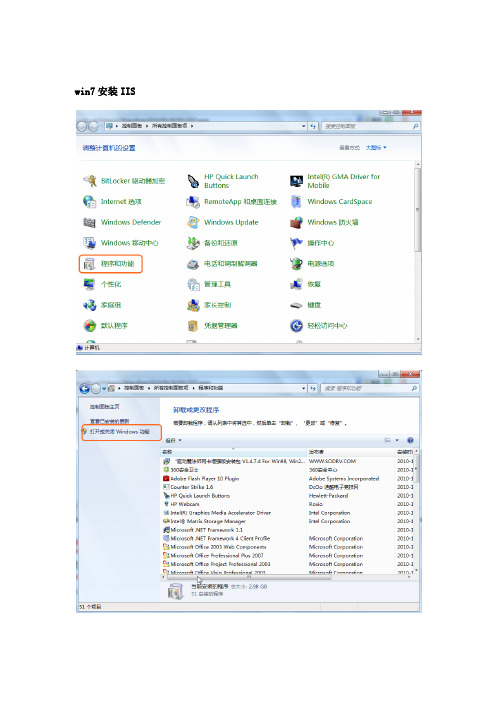
Task: Open RemoteApp and desktop connections item
Action: tap(231, 201)
